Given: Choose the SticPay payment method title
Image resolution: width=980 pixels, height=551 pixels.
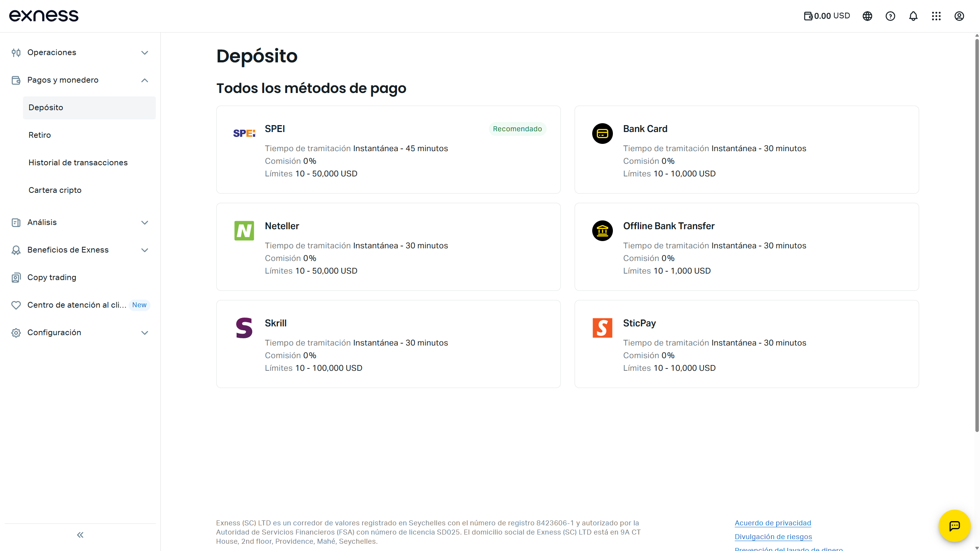Looking at the screenshot, I should point(639,323).
